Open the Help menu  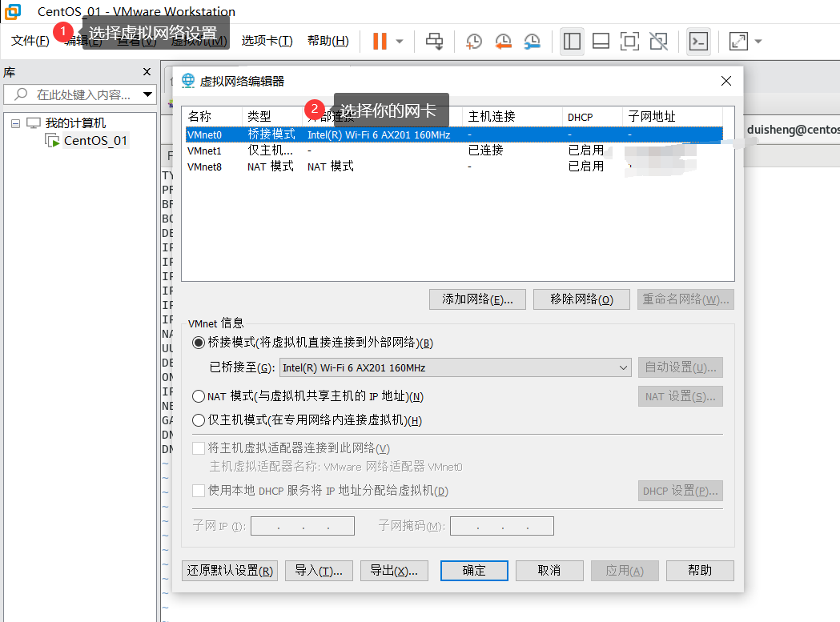point(328,41)
